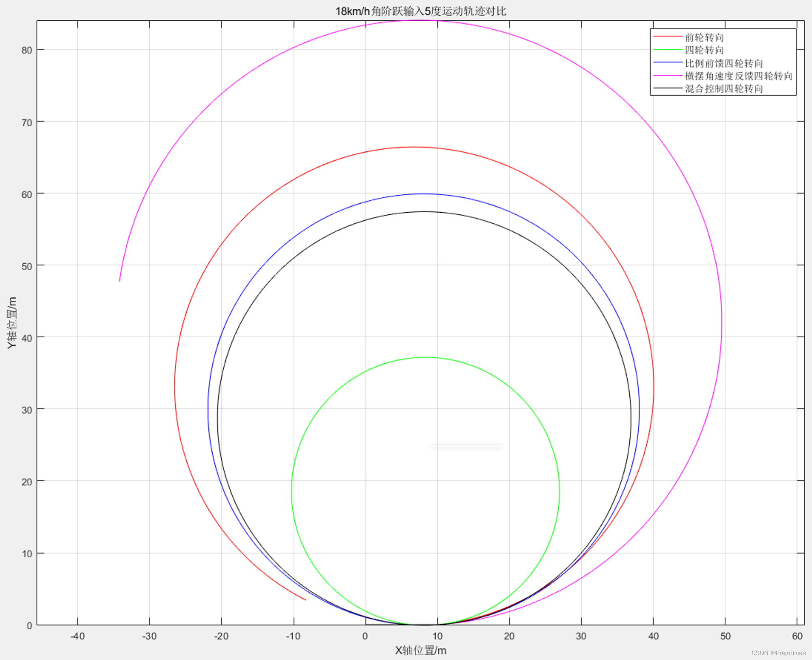Image resolution: width=812 pixels, height=660 pixels.
Task: Click x-axis tick label '60'
Action: point(797,636)
